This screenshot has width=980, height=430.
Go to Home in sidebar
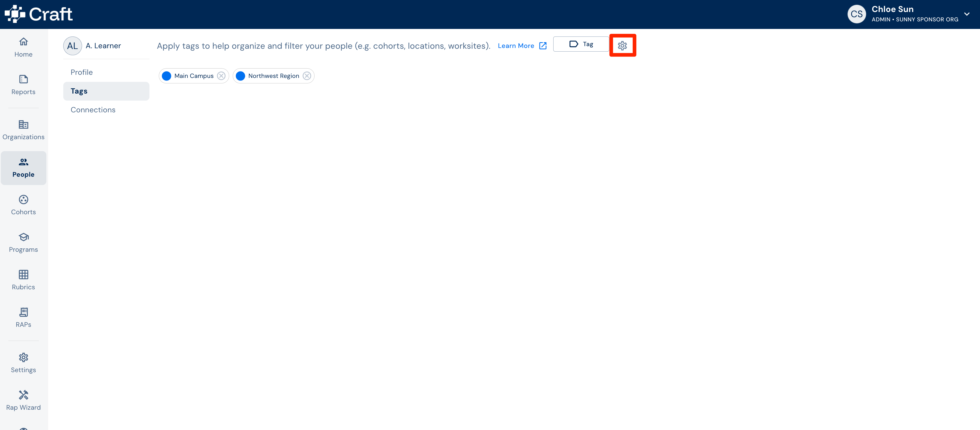pos(24,47)
